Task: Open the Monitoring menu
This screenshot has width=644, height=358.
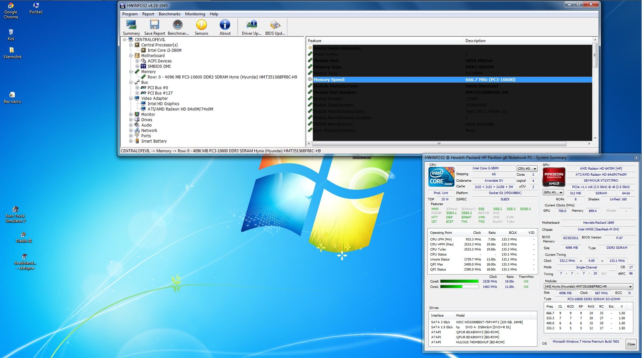Action: pyautogui.click(x=195, y=14)
